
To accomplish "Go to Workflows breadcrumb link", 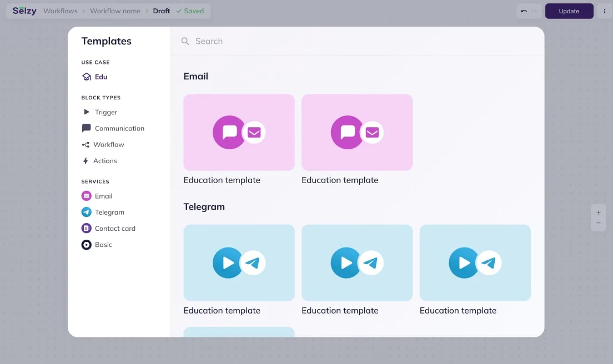I will [x=61, y=11].
